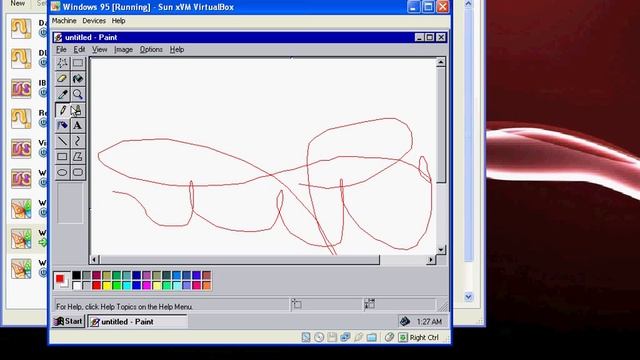Open the Image menu
640x360 pixels.
123,49
